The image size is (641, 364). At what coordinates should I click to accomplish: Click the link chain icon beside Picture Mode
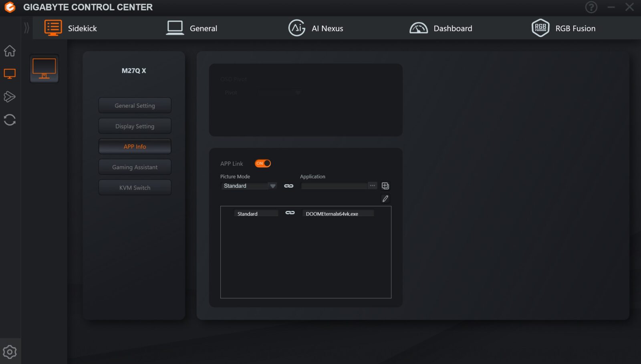(x=288, y=186)
